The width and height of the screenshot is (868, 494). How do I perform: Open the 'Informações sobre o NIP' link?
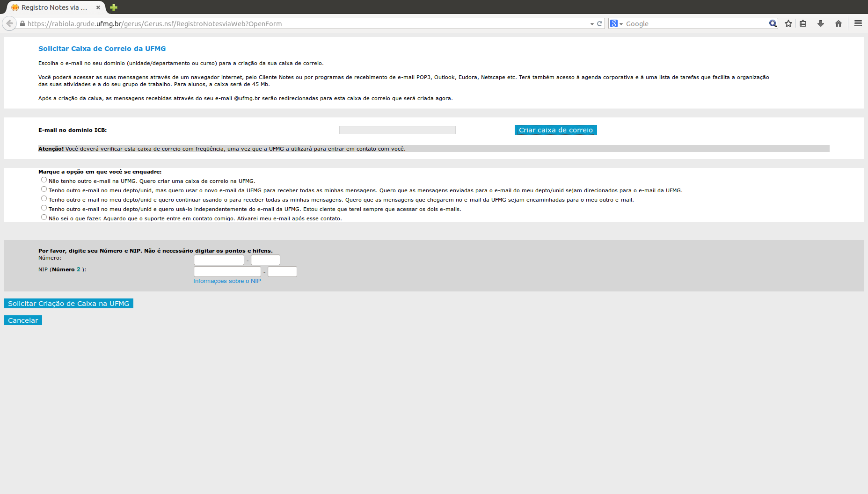(x=227, y=281)
